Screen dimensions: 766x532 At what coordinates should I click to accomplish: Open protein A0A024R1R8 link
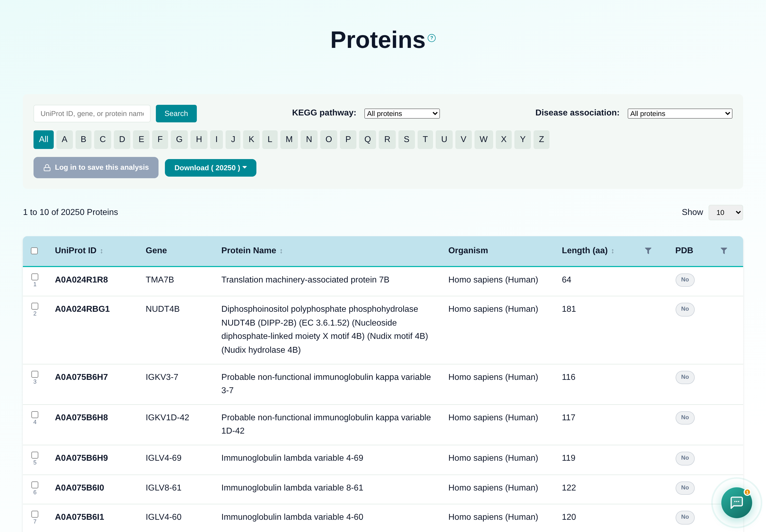tap(81, 280)
